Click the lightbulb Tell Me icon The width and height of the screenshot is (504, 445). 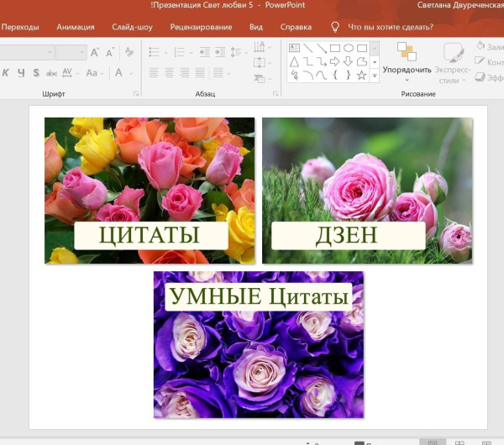tap(335, 27)
